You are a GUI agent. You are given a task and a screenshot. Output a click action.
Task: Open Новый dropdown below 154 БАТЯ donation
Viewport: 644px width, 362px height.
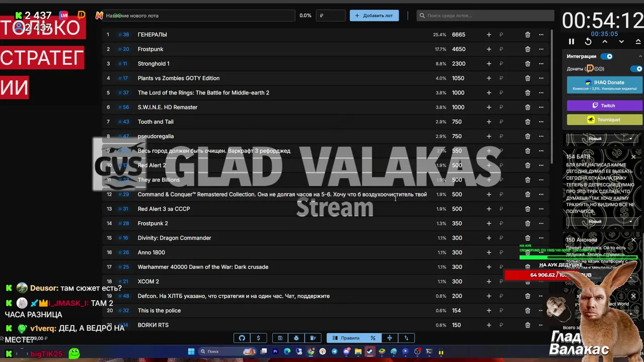tap(603, 222)
